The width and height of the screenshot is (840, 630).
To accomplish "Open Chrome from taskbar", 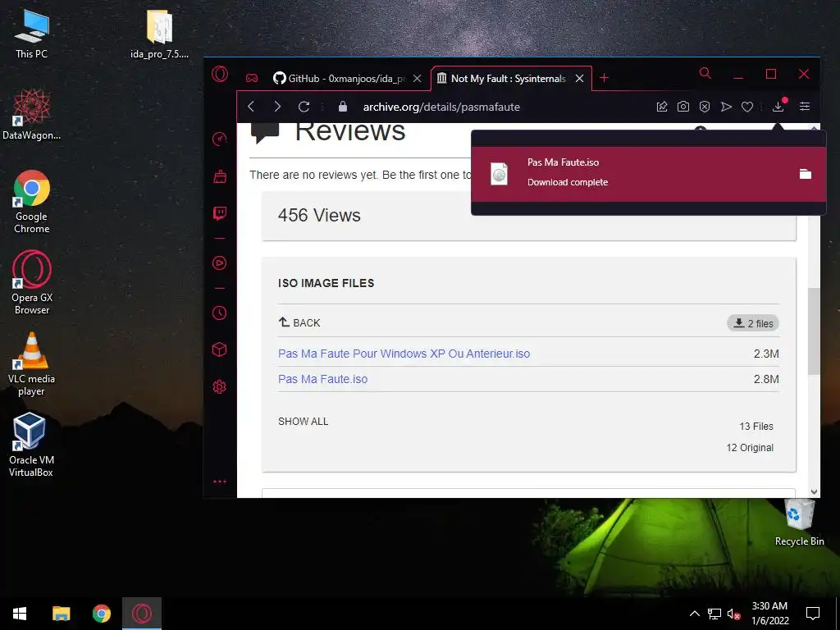I will pos(101,614).
